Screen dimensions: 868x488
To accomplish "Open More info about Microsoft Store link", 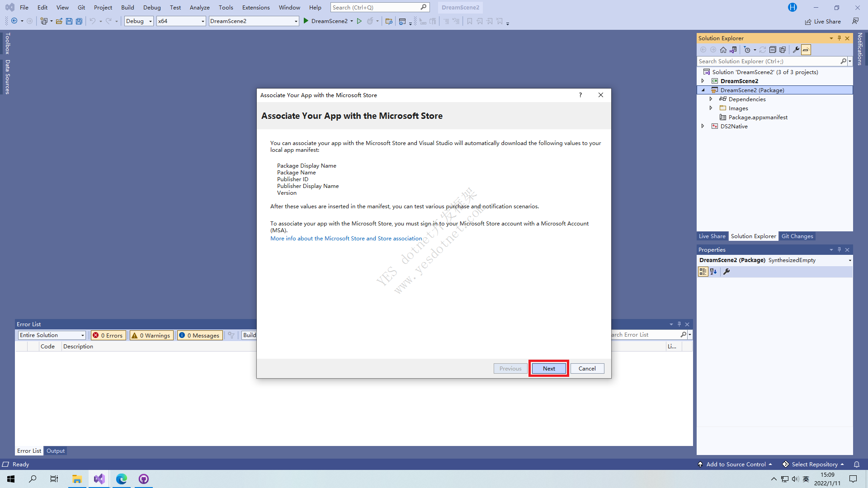I will tap(346, 238).
